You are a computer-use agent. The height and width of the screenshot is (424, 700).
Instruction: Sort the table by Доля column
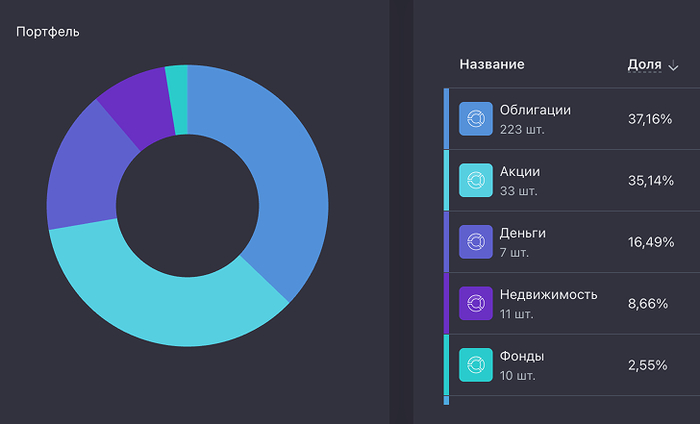click(x=644, y=65)
